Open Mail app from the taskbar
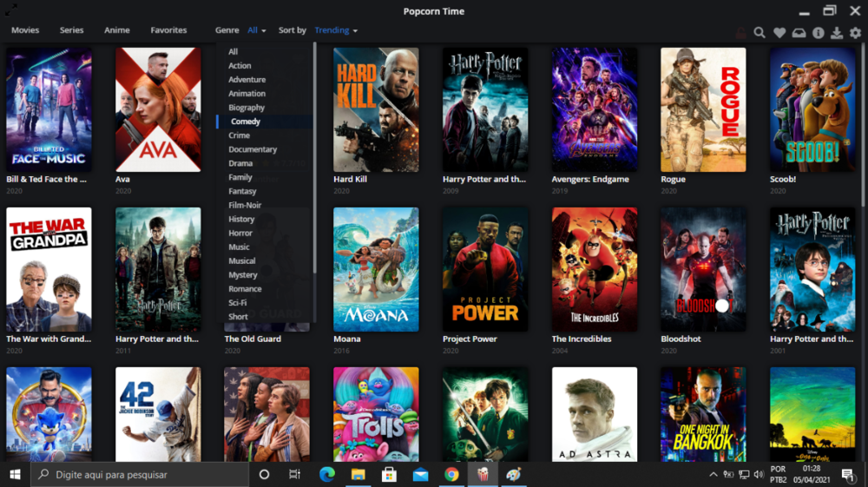The height and width of the screenshot is (487, 868). point(420,474)
